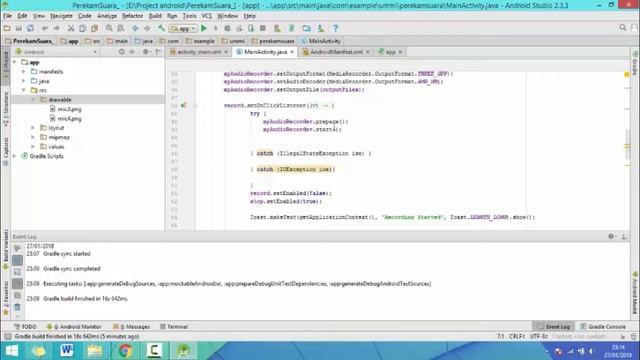Open Google Chrome from the Windows taskbar

click(125, 351)
